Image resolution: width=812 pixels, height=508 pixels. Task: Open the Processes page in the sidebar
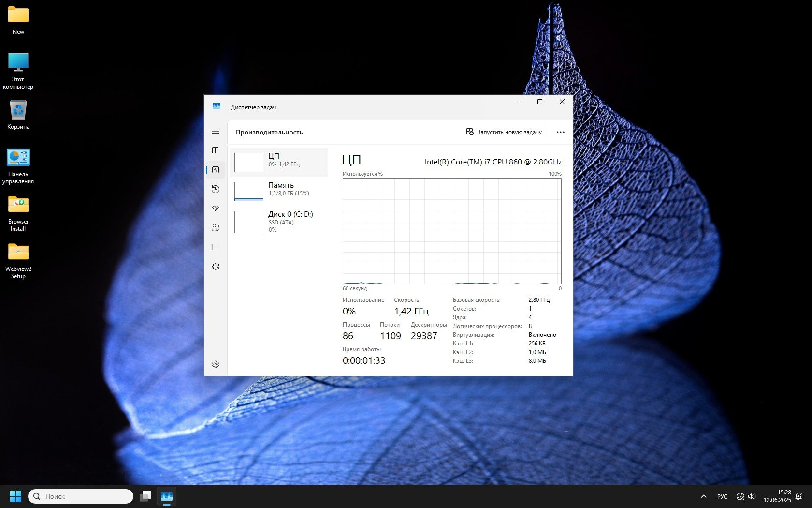[216, 150]
